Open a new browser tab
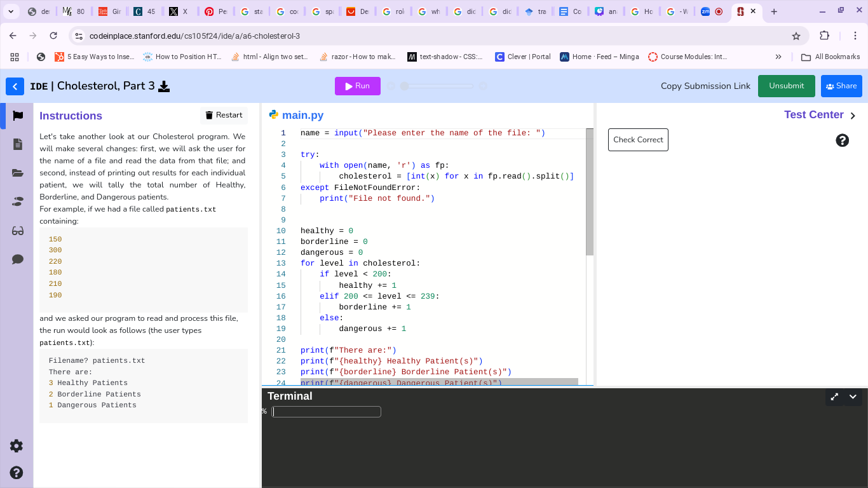This screenshot has width=868, height=488. (x=773, y=11)
